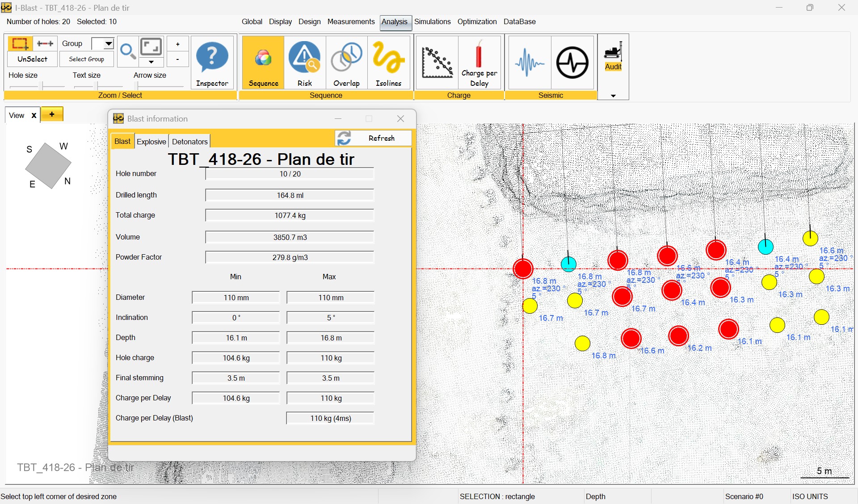Select the rectangle selection tool
This screenshot has width=858, height=504.
coord(20,43)
